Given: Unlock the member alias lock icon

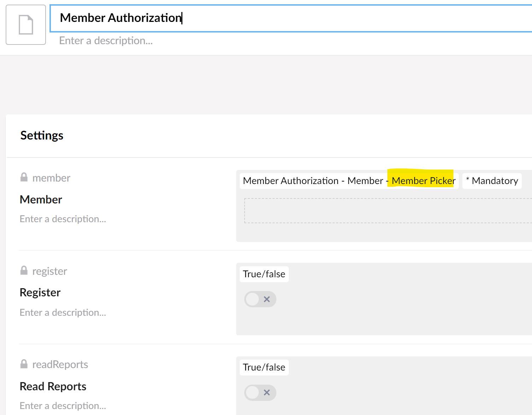Looking at the screenshot, I should pos(24,177).
